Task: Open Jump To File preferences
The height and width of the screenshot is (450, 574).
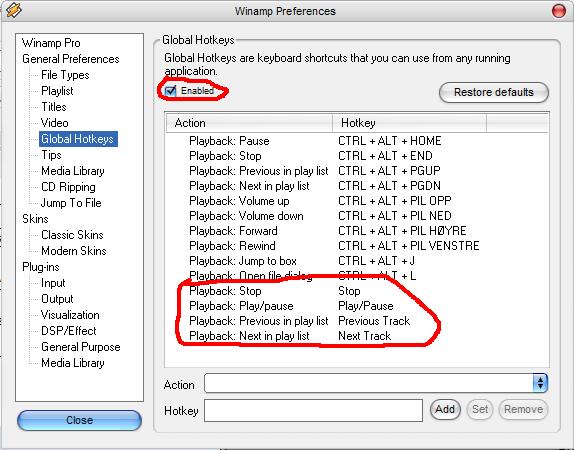Action: point(71,203)
